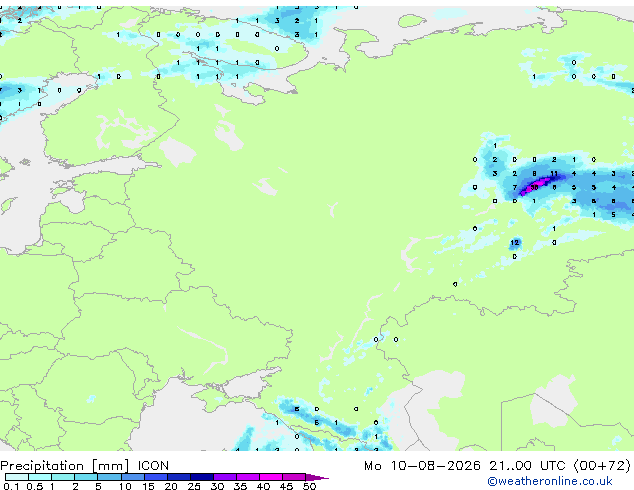Click the legend label "0.1"
The width and height of the screenshot is (634, 490).
coord(11,486)
